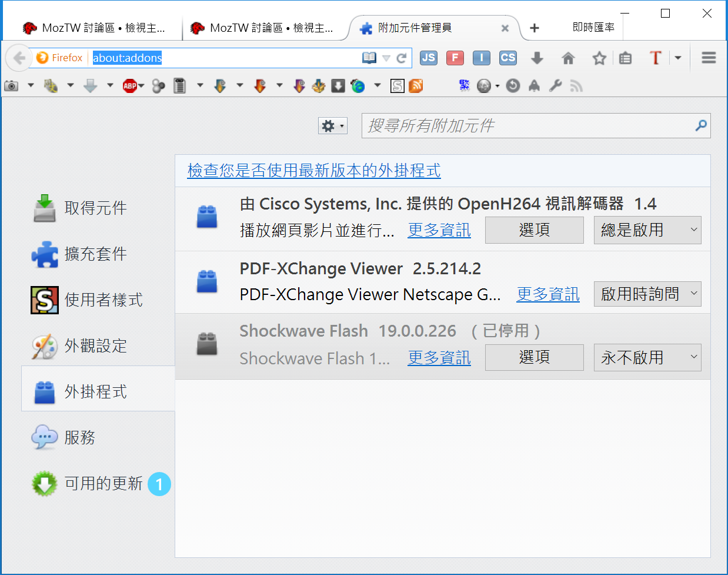Open the gear tools dropdown for add-ons
This screenshot has width=728, height=575.
click(x=333, y=125)
